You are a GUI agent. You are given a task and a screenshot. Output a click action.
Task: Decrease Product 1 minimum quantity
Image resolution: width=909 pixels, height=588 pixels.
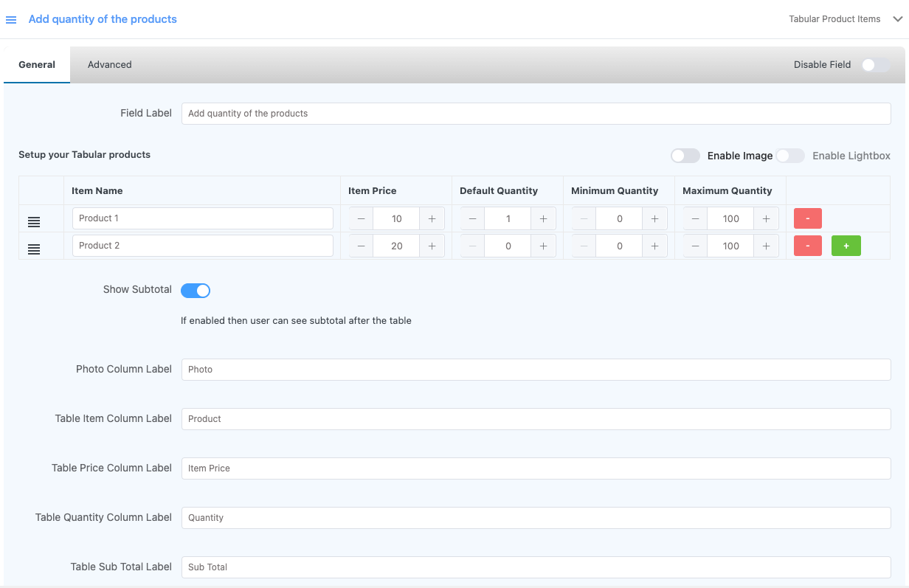584,218
